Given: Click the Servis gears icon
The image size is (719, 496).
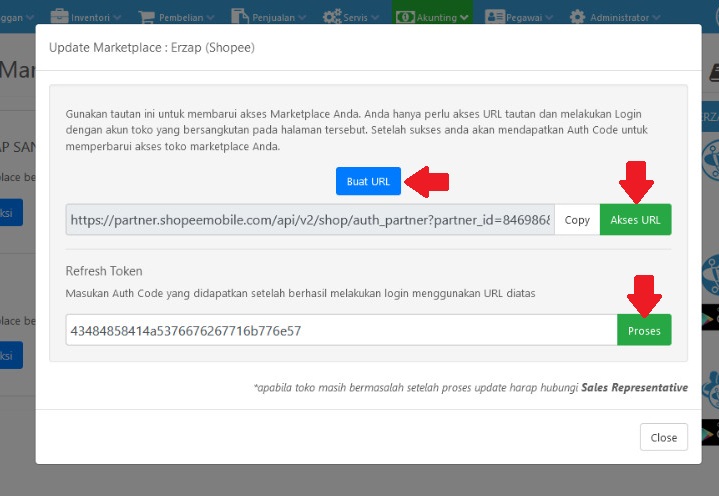Looking at the screenshot, I should coord(332,17).
